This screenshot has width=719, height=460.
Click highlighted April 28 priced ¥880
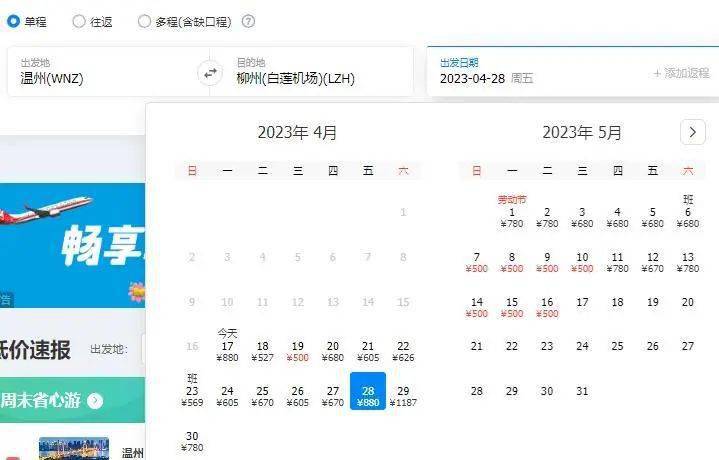tap(368, 391)
